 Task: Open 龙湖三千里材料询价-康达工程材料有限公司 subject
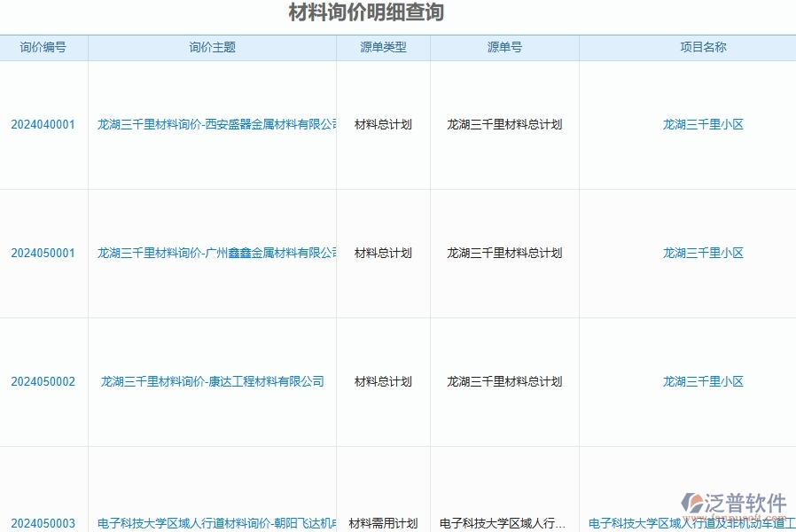click(213, 381)
